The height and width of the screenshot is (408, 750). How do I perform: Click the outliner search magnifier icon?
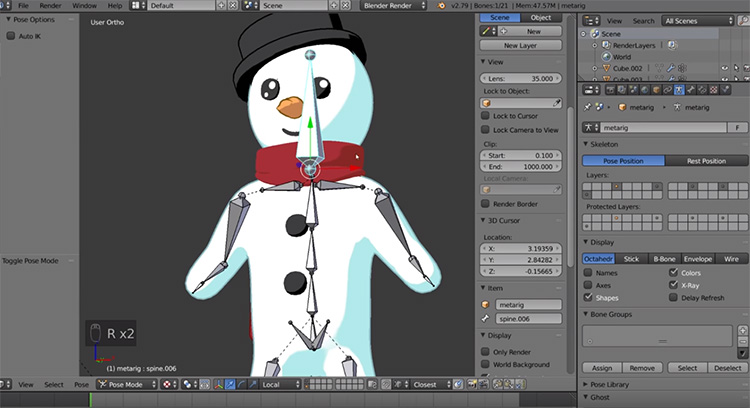pyautogui.click(x=743, y=21)
